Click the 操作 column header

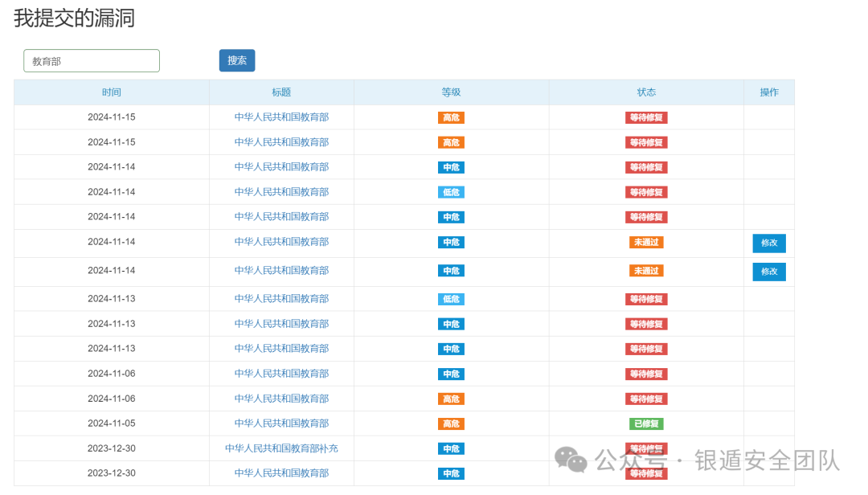pyautogui.click(x=769, y=92)
